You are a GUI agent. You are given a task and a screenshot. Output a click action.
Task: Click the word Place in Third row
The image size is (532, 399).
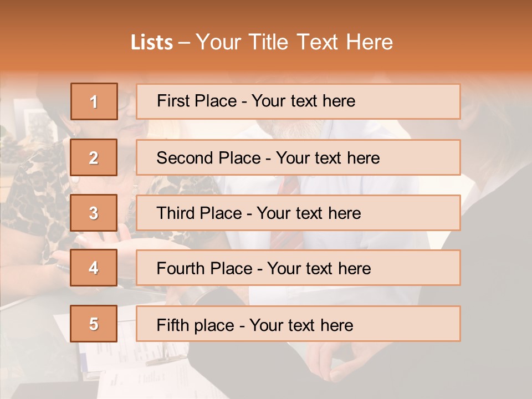tap(221, 213)
